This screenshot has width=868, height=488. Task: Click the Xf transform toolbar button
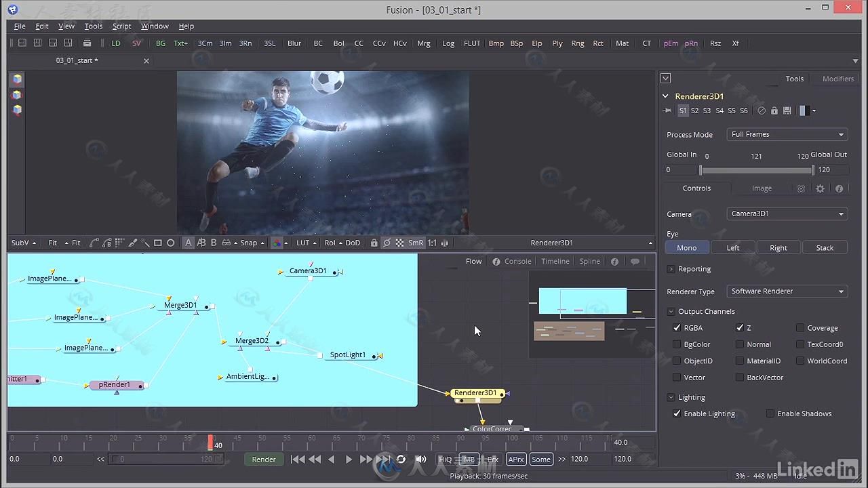tap(735, 43)
